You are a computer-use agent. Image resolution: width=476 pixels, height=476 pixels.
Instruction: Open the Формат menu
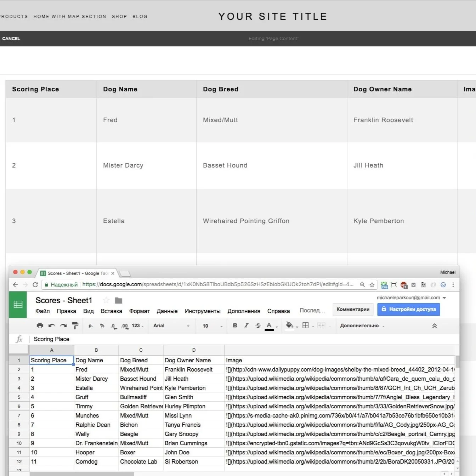pos(139,311)
